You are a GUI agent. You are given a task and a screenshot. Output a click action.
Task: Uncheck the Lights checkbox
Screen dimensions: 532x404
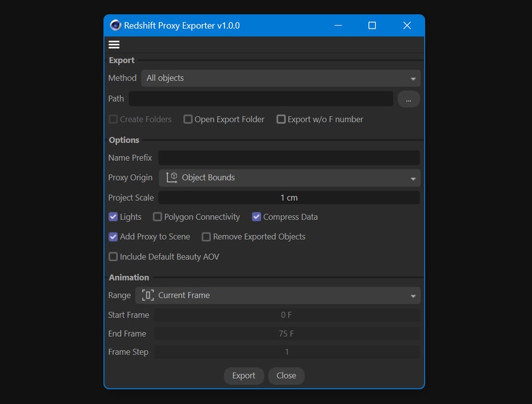point(113,217)
